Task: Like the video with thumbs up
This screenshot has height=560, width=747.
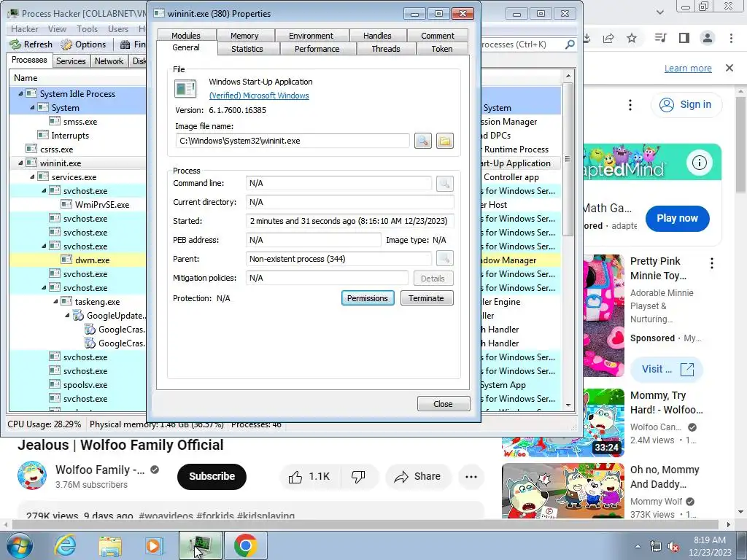Action: pos(295,477)
